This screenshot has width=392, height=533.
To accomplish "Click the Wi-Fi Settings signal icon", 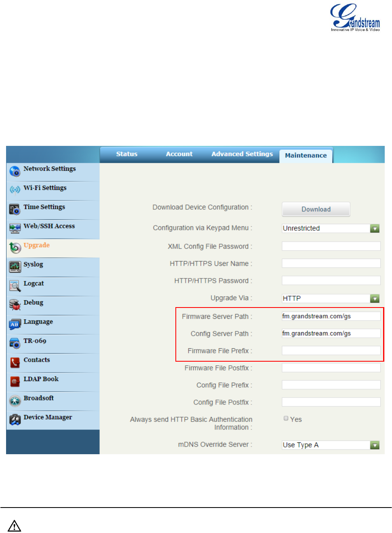I will [15, 190].
